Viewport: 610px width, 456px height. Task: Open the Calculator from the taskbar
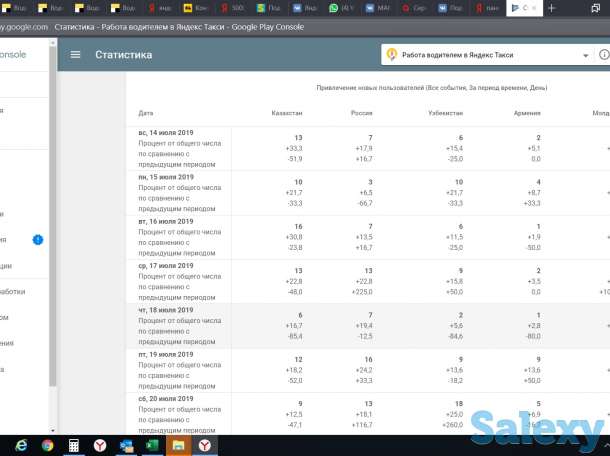(x=74, y=445)
